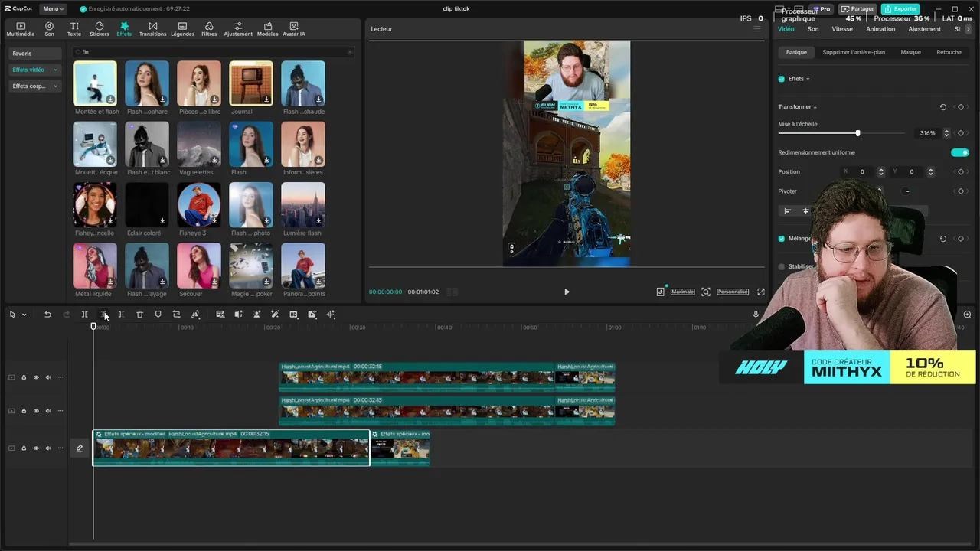Adjust the Mise à l'échelle slider handle
980x551 pixels.
[x=857, y=133]
